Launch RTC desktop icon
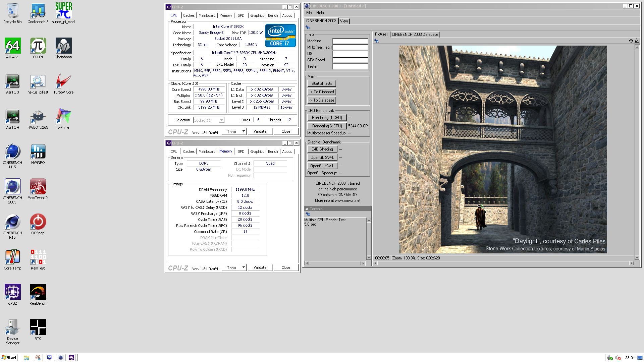Viewport: 644px width, 362px height. (x=38, y=330)
